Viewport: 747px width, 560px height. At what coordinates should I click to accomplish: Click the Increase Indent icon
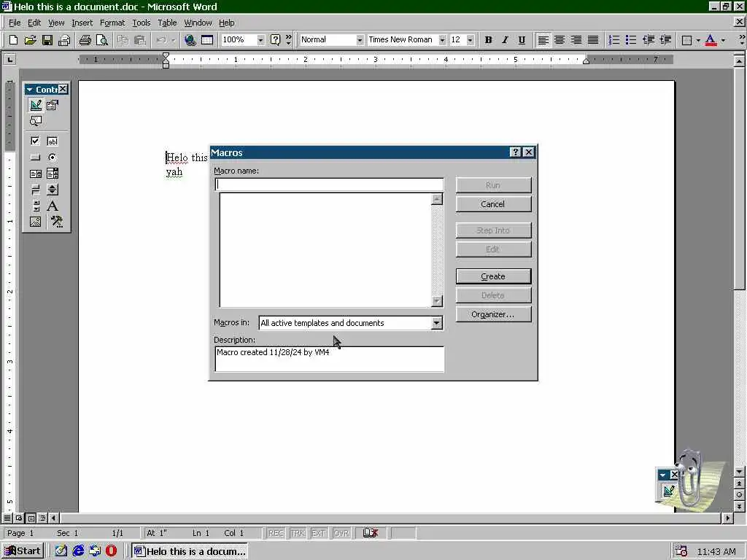click(x=665, y=40)
